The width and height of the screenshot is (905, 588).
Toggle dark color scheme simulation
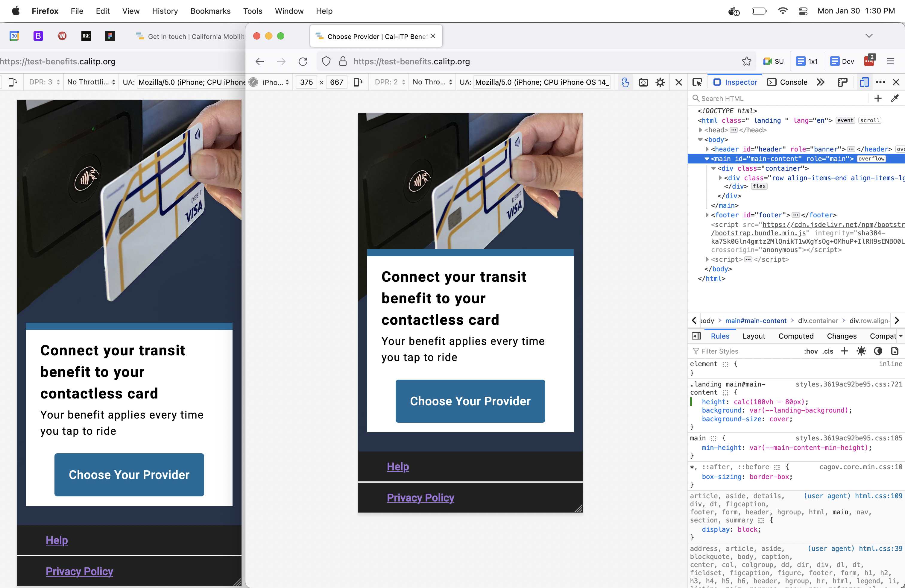[878, 351]
